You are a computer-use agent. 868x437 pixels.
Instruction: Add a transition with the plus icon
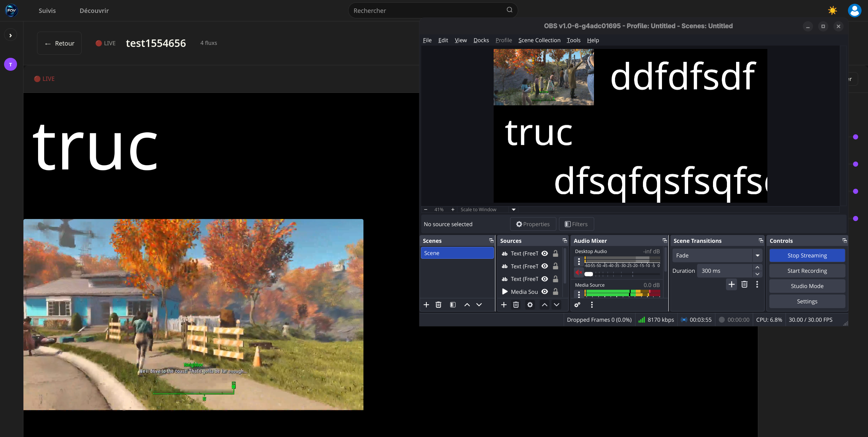tap(732, 284)
